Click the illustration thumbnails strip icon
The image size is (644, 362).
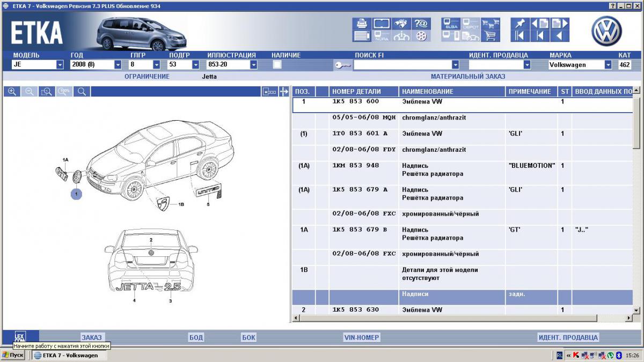click(x=270, y=92)
